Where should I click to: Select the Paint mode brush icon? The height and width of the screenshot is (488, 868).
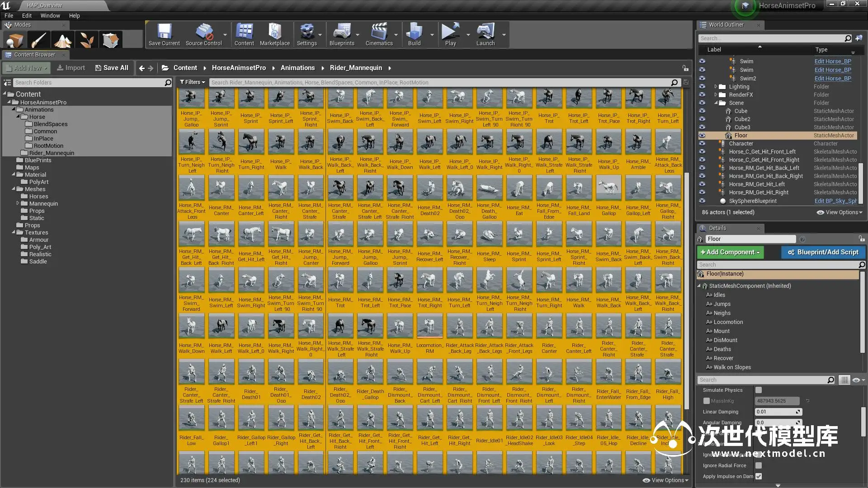tap(38, 40)
